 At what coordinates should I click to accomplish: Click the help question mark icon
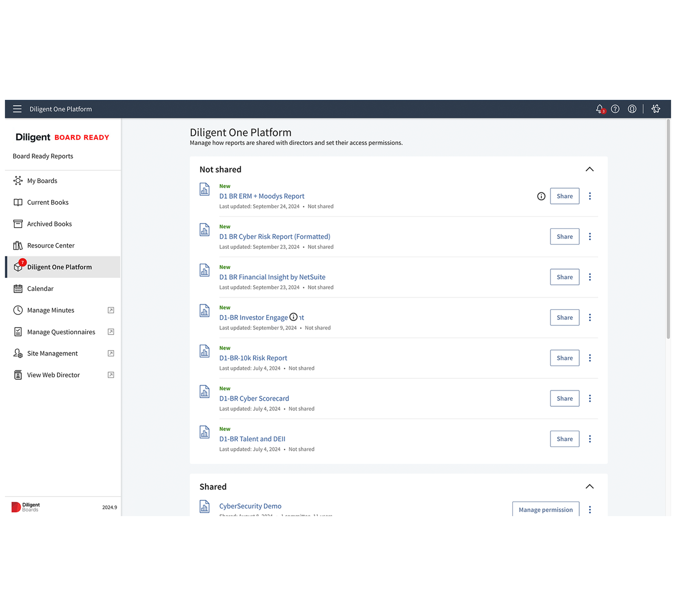click(x=615, y=109)
